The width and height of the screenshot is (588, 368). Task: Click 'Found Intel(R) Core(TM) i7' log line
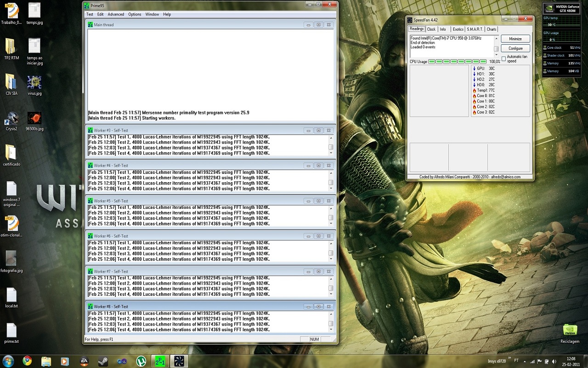[446, 38]
